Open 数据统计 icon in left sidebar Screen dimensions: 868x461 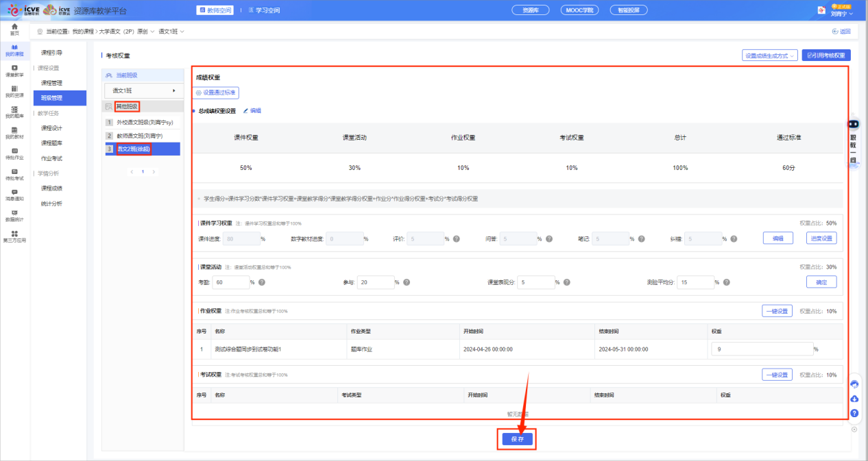point(14,215)
